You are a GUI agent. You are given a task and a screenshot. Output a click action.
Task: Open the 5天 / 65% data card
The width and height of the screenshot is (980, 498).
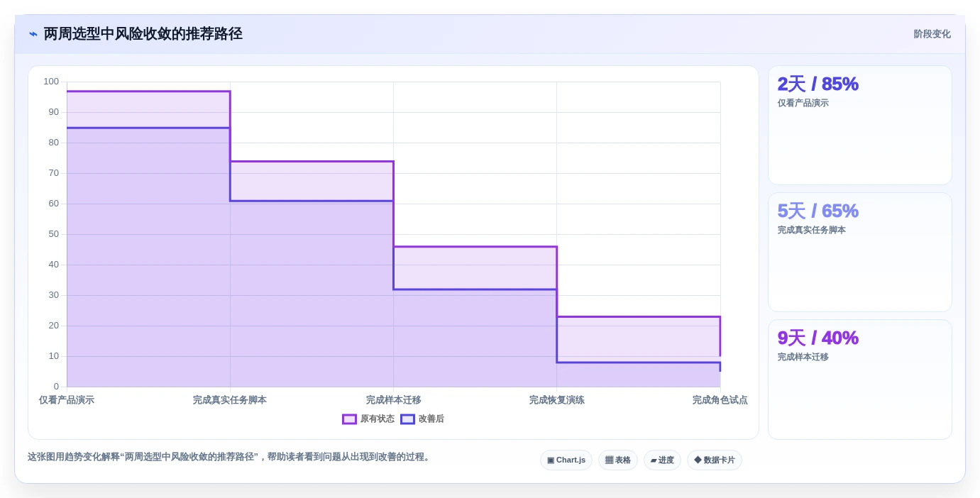click(x=860, y=253)
